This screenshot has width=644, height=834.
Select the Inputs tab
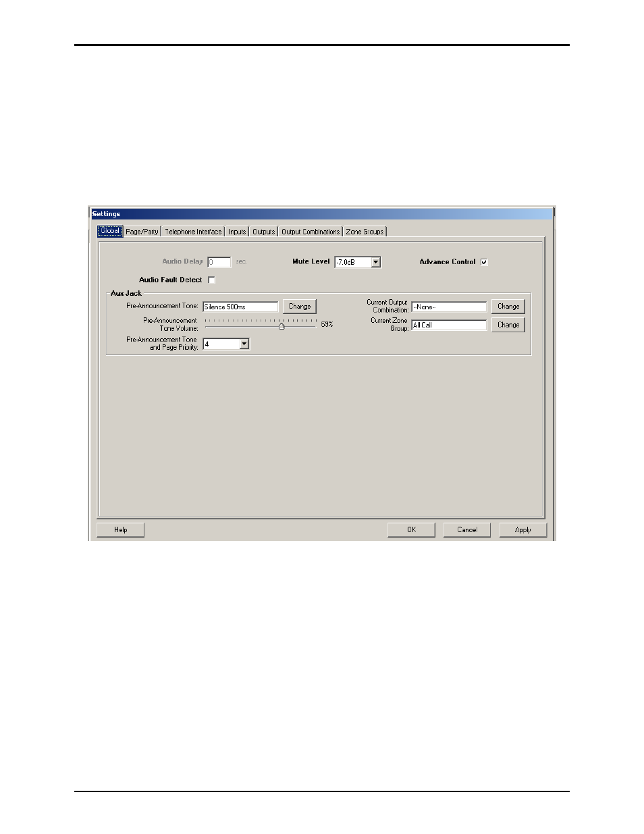click(x=237, y=232)
